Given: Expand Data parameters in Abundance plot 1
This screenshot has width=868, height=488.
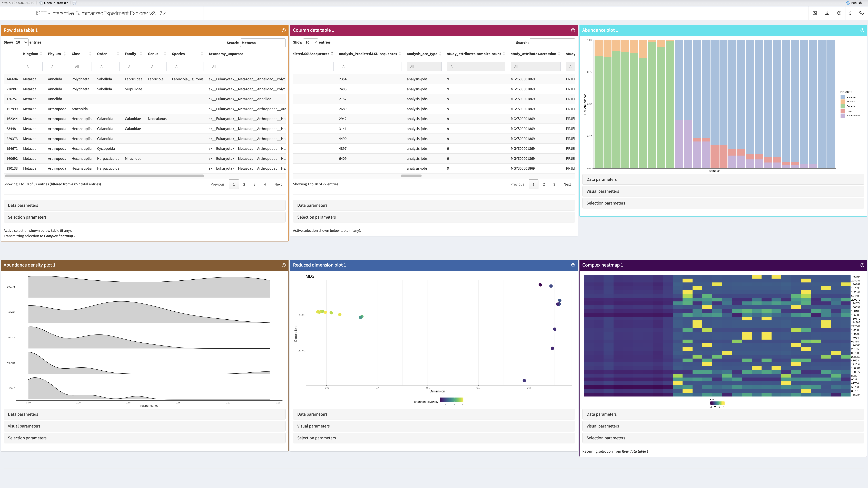Looking at the screenshot, I should tap(602, 179).
